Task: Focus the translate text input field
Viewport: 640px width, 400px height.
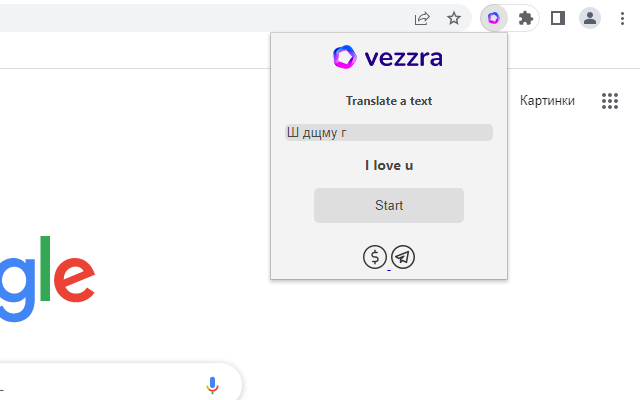Action: 389,132
